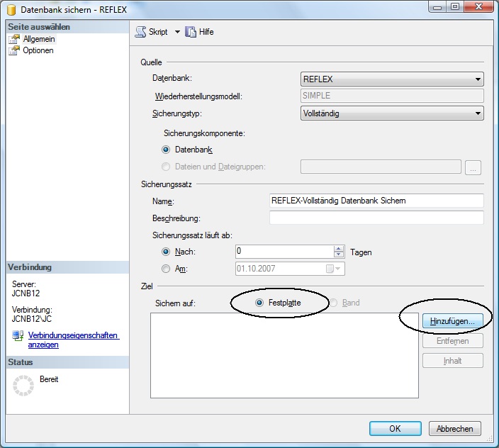499x448 pixels.
Task: Click the Tagen label
Action: pyautogui.click(x=361, y=252)
